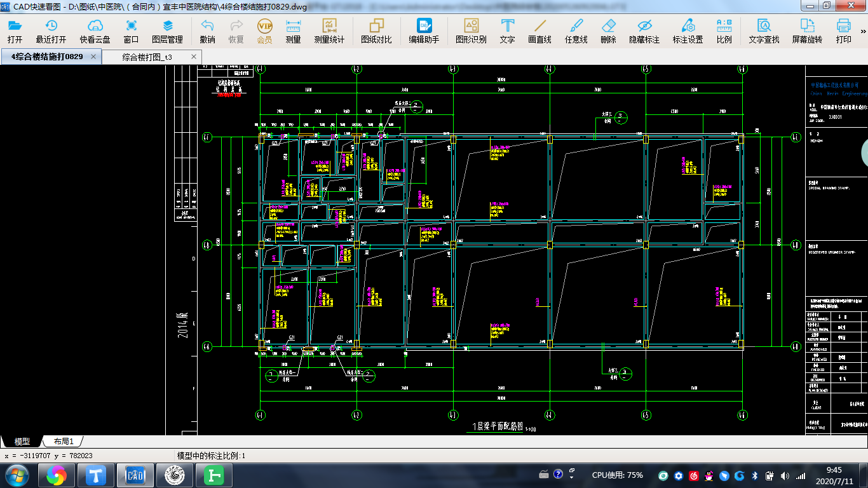Click the volume speaker tray icon

pos(785,475)
